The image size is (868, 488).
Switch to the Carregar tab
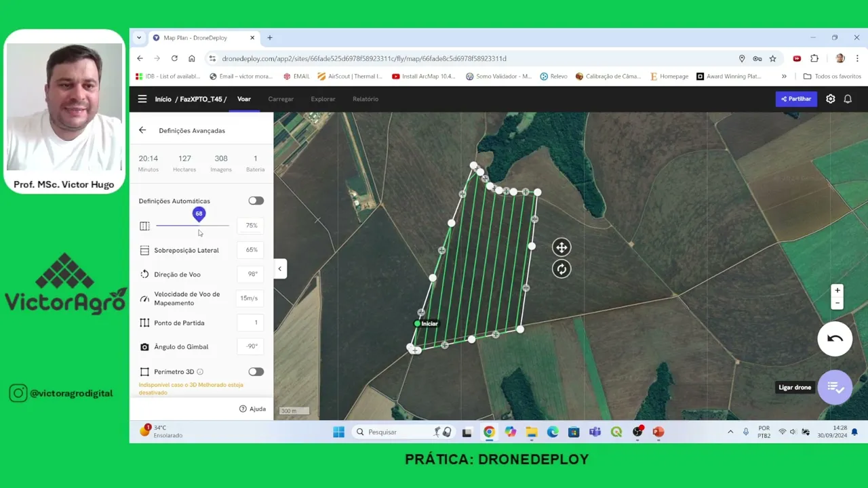coord(281,99)
